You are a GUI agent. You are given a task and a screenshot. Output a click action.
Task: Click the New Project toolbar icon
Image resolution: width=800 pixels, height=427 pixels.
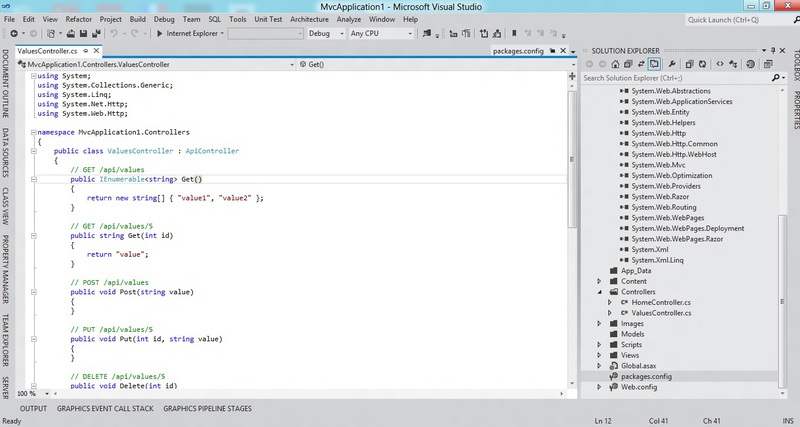point(51,34)
